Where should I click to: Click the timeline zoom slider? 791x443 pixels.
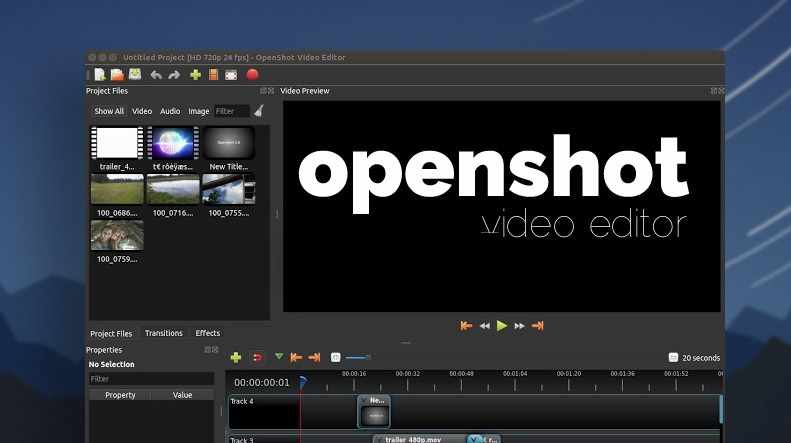click(x=358, y=357)
